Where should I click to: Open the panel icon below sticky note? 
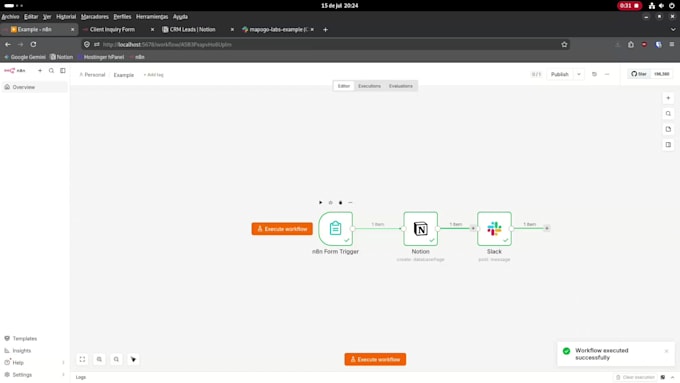point(668,145)
